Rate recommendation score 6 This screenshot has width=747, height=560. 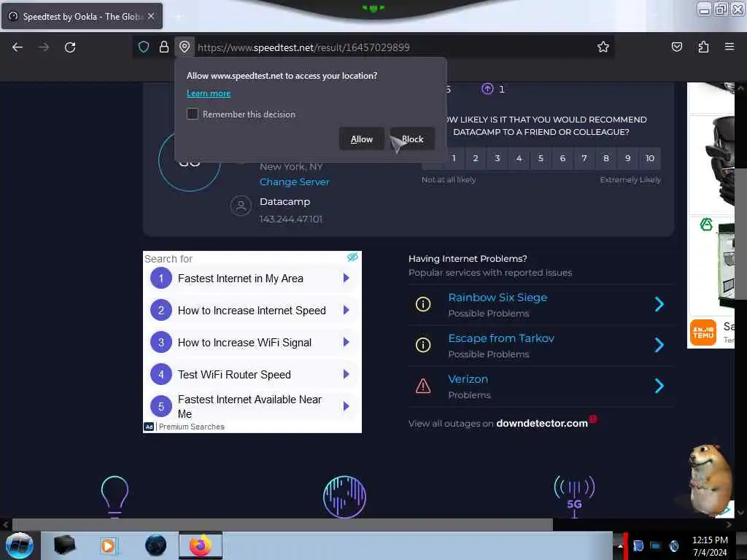[562, 158]
